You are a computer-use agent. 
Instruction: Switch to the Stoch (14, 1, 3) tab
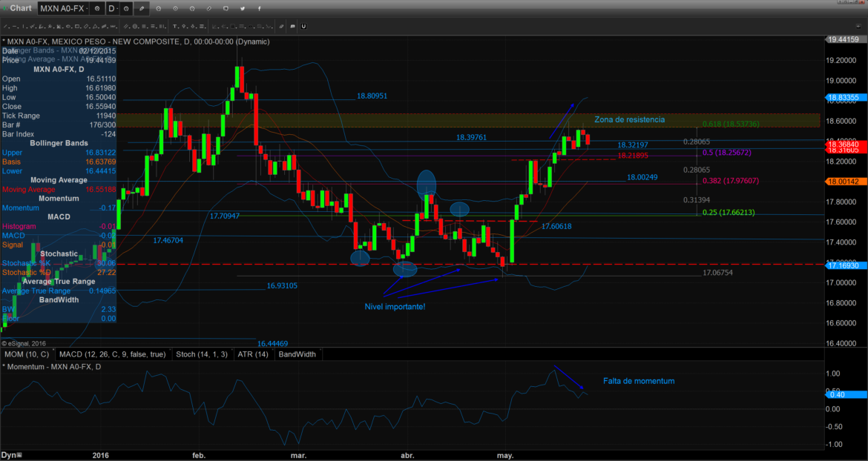coord(202,354)
